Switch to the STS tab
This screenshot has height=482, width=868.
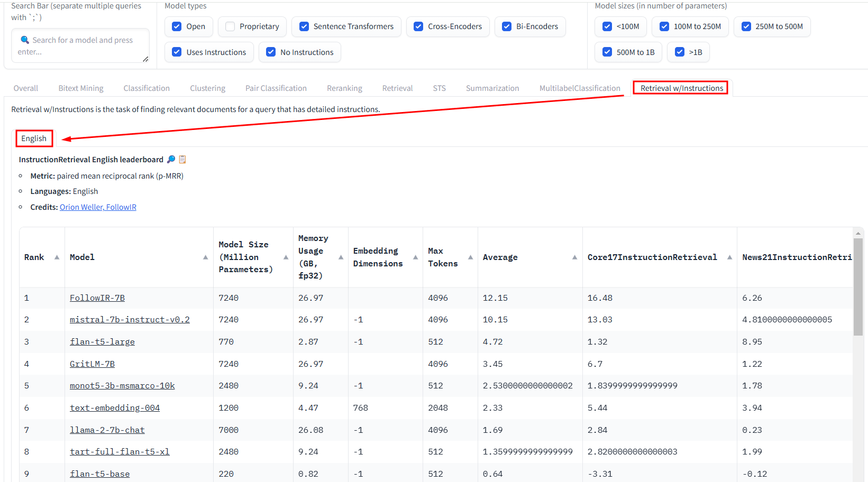coord(440,88)
